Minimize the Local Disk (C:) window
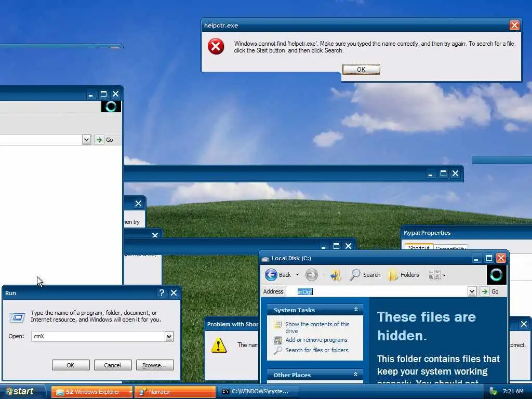 coord(476,258)
